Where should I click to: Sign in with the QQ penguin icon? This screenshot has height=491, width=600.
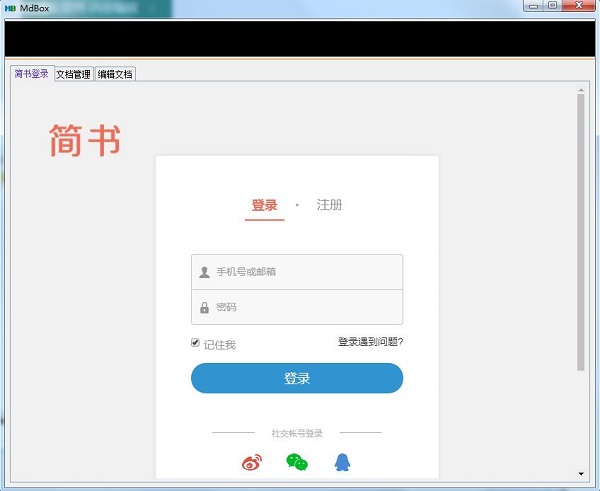tap(342, 462)
